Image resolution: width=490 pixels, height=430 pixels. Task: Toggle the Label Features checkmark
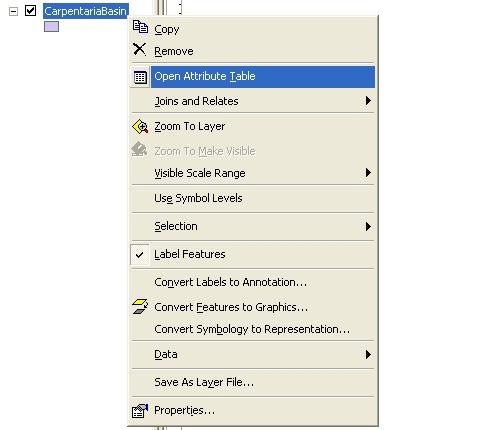pyautogui.click(x=140, y=255)
